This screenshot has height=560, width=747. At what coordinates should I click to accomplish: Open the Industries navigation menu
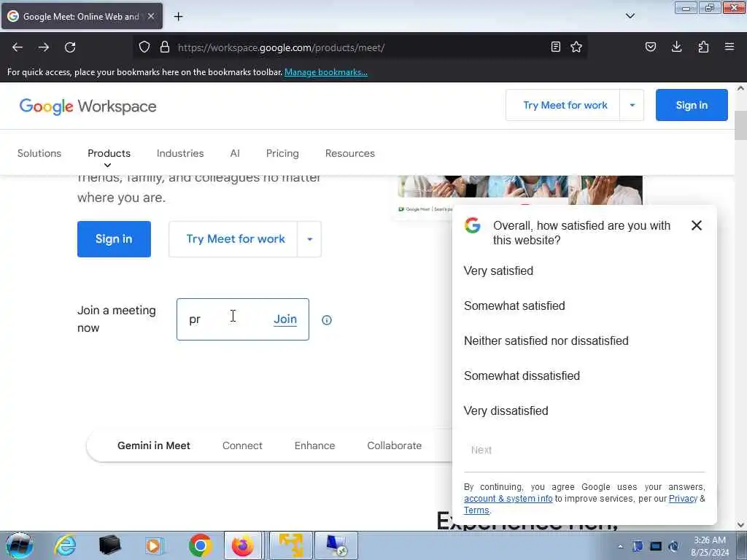[180, 153]
